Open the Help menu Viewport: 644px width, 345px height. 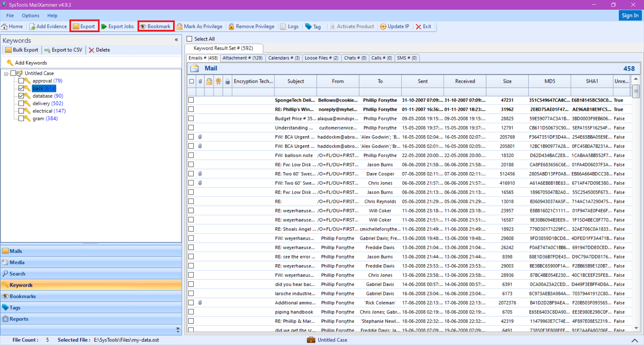tap(52, 15)
